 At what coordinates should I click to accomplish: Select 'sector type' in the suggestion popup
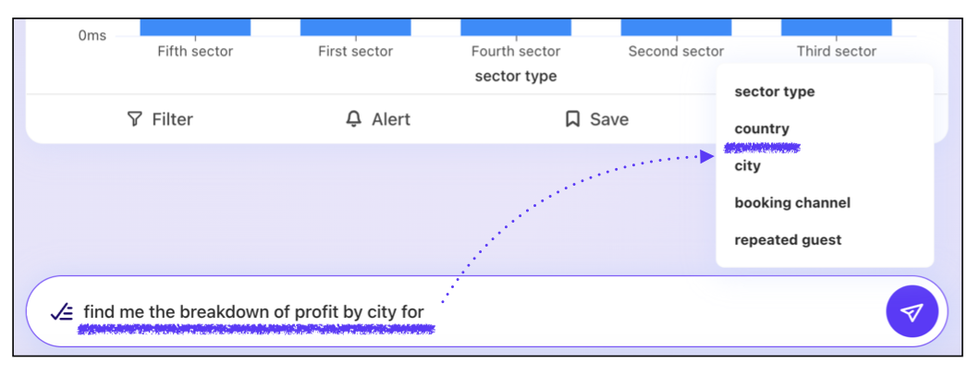[x=774, y=91]
